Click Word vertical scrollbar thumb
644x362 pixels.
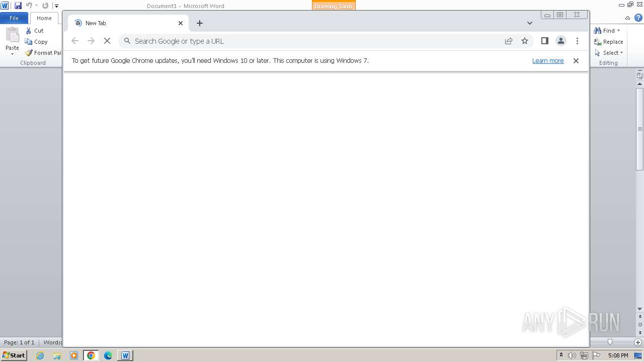click(640, 129)
